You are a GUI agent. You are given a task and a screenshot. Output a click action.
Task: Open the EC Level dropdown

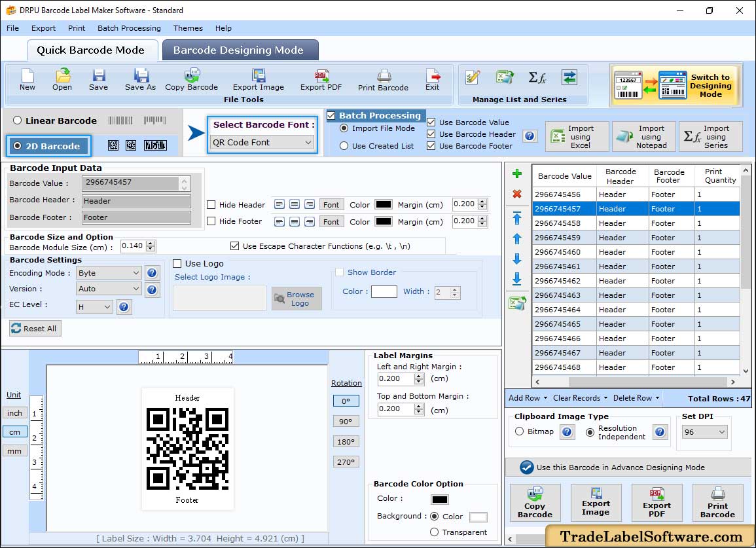tap(94, 307)
